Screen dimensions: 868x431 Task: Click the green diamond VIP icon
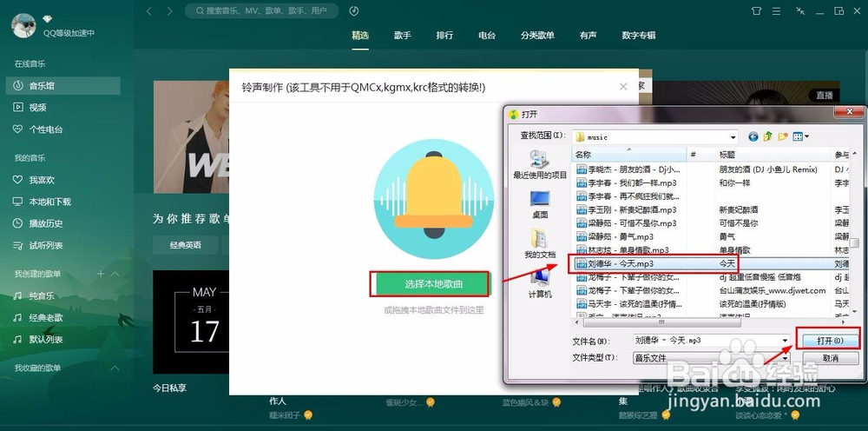pos(48,19)
